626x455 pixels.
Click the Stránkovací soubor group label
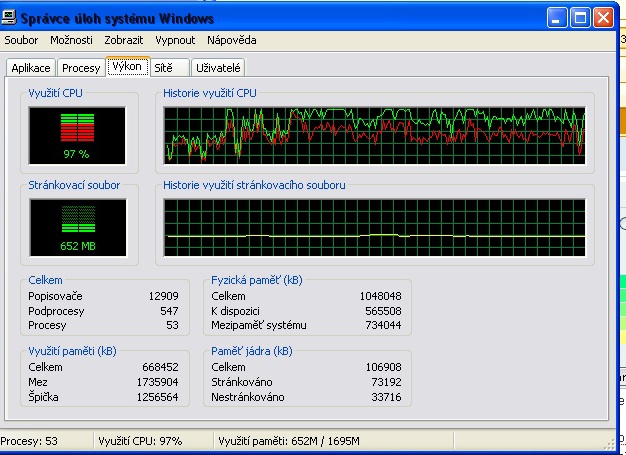(x=74, y=185)
